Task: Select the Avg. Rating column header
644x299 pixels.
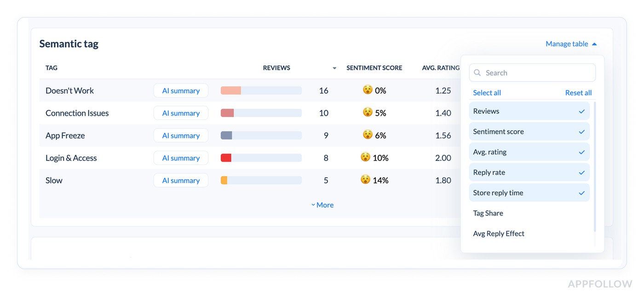Action: (440, 68)
